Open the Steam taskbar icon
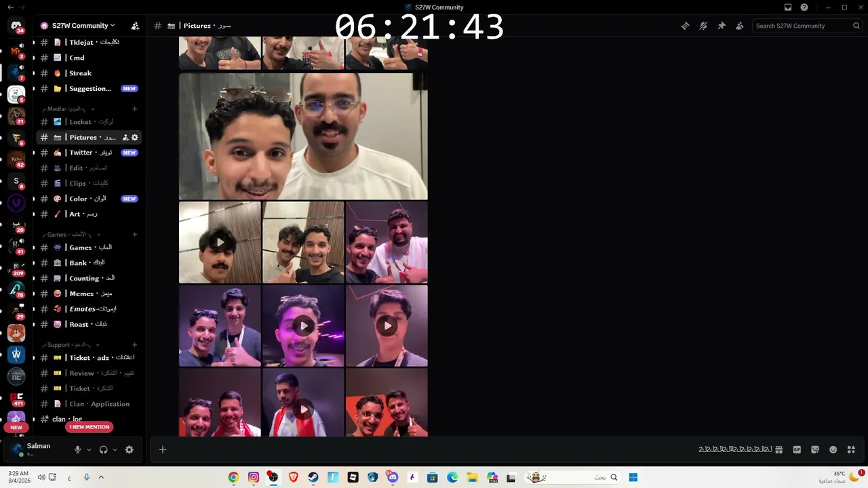The width and height of the screenshot is (868, 488). point(313,477)
